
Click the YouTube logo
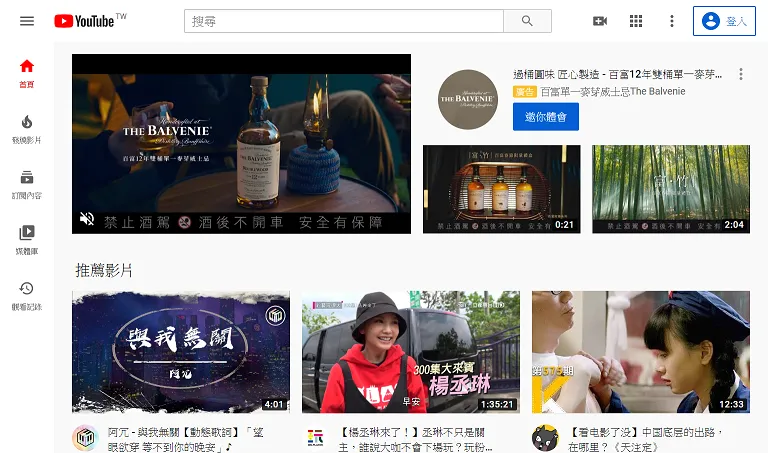click(90, 21)
